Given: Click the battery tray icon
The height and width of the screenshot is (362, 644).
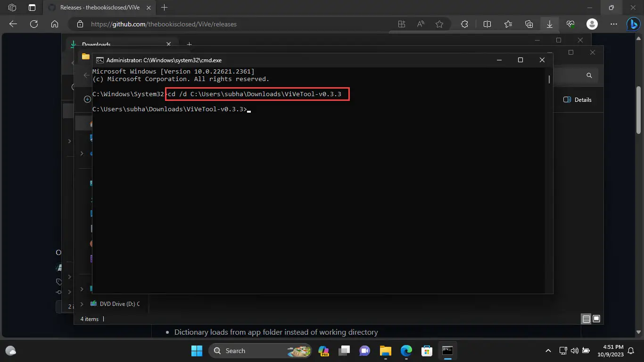Looking at the screenshot, I should click(x=586, y=351).
